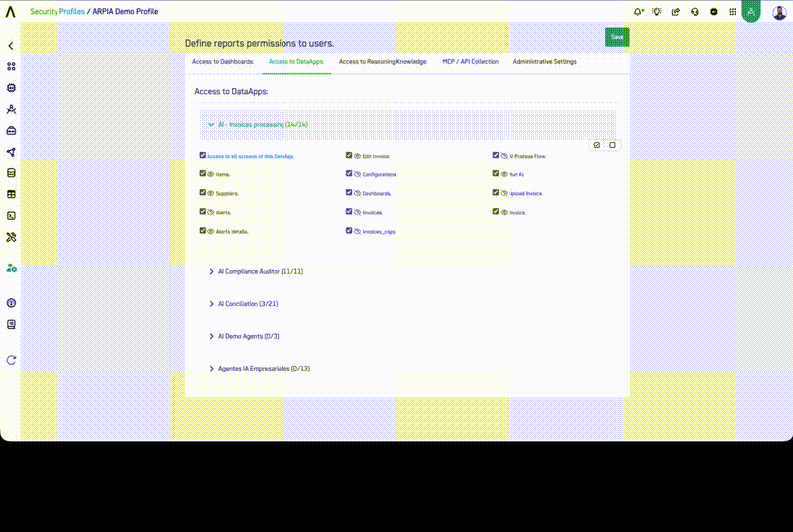Open the chip processor sidebar icon
Viewport: 793px width, 532px height.
(11, 88)
